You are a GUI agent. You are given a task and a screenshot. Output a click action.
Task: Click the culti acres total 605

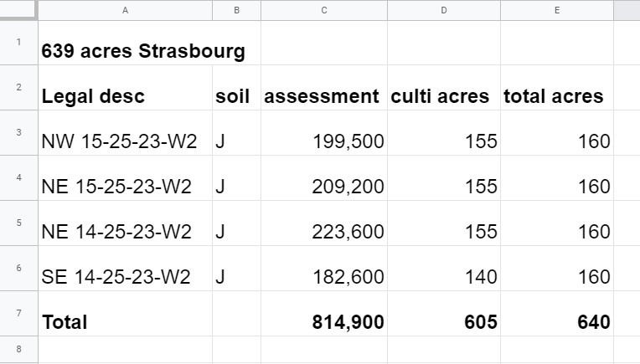tap(444, 314)
